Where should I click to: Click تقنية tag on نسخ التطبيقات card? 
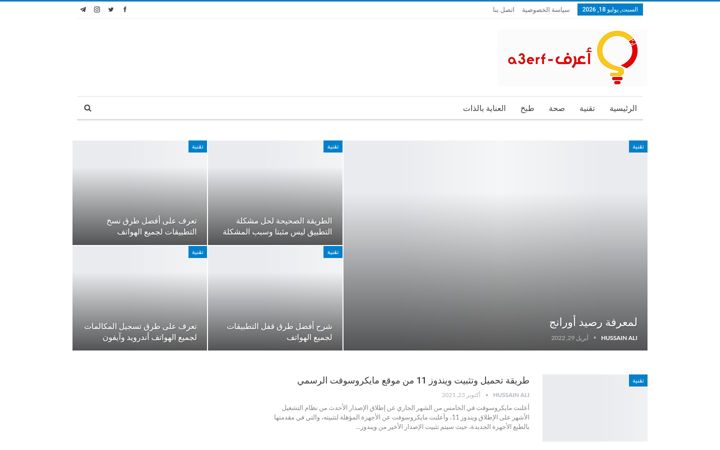[197, 147]
